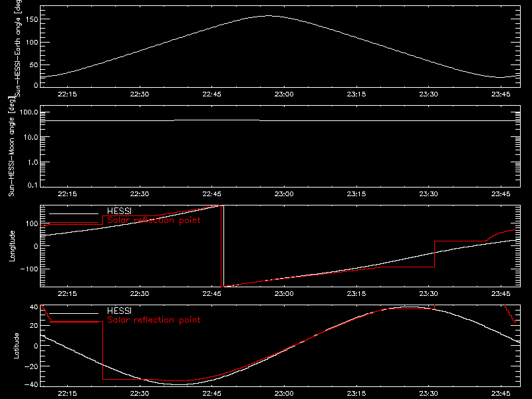
Task: Click 22:15 time label under Longitude plot
Action: point(67,294)
